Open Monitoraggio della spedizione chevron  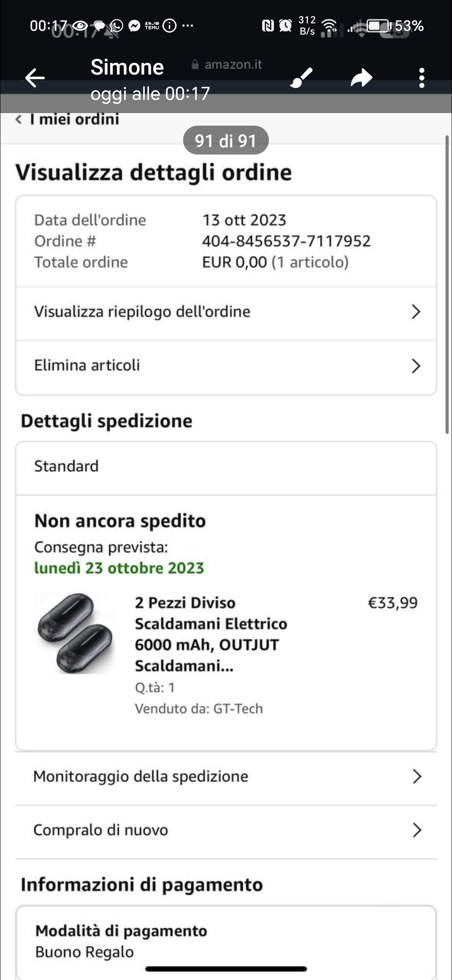click(x=416, y=776)
